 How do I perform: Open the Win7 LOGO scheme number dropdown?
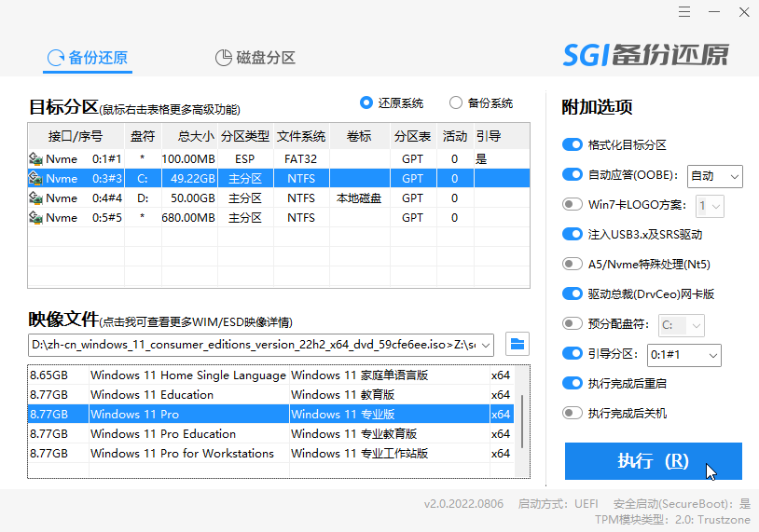pos(710,207)
